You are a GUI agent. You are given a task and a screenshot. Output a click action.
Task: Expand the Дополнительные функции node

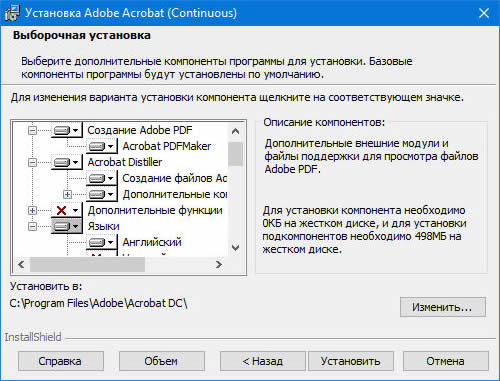pos(32,210)
